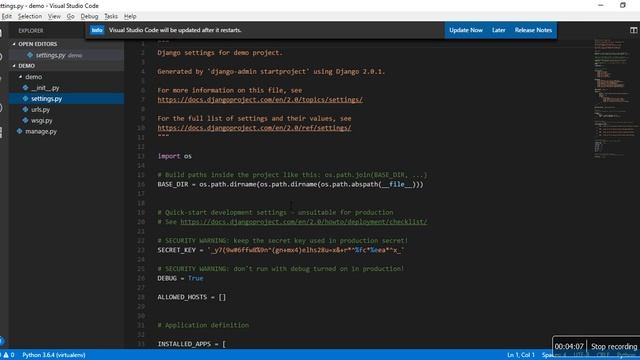Open Release Notes from the notification
Screen dimensions: 640x360
(x=533, y=30)
